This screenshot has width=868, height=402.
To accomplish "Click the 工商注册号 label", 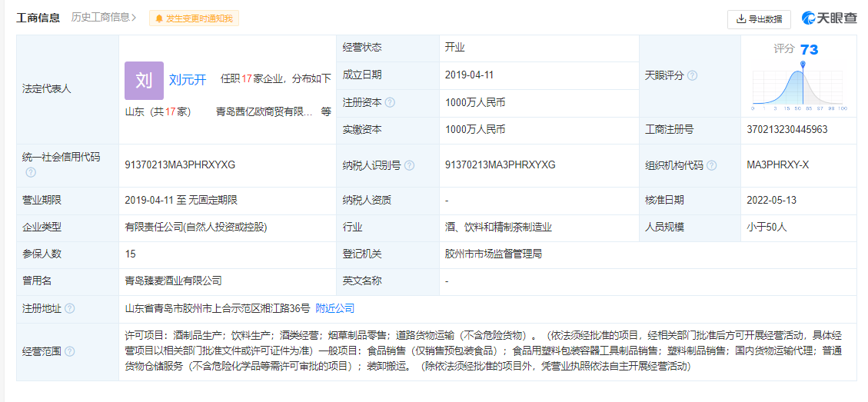I will click(x=670, y=130).
